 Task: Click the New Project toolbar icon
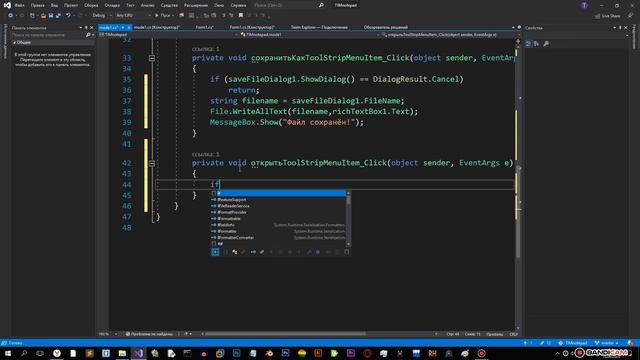[32, 16]
